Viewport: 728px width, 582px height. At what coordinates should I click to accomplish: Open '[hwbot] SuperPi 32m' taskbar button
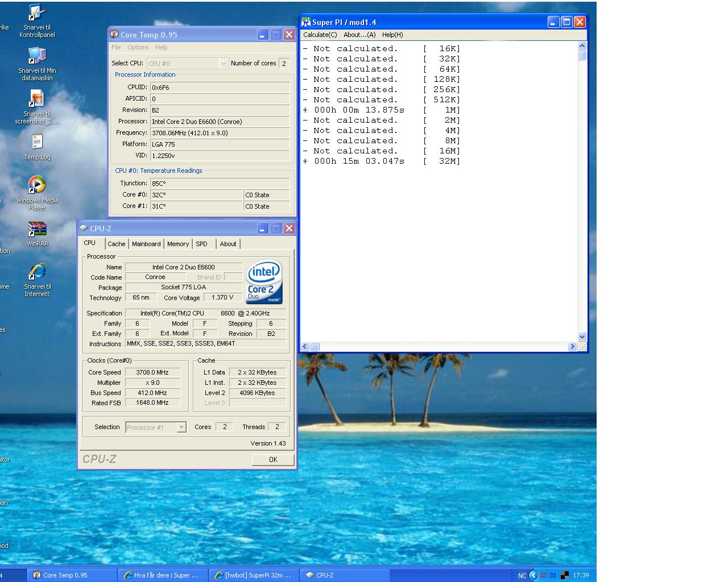[x=253, y=575]
